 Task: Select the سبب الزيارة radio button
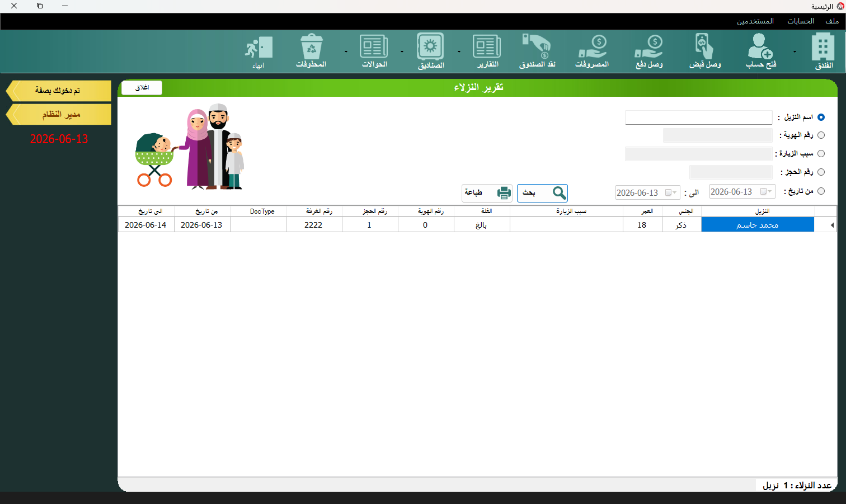pos(821,154)
